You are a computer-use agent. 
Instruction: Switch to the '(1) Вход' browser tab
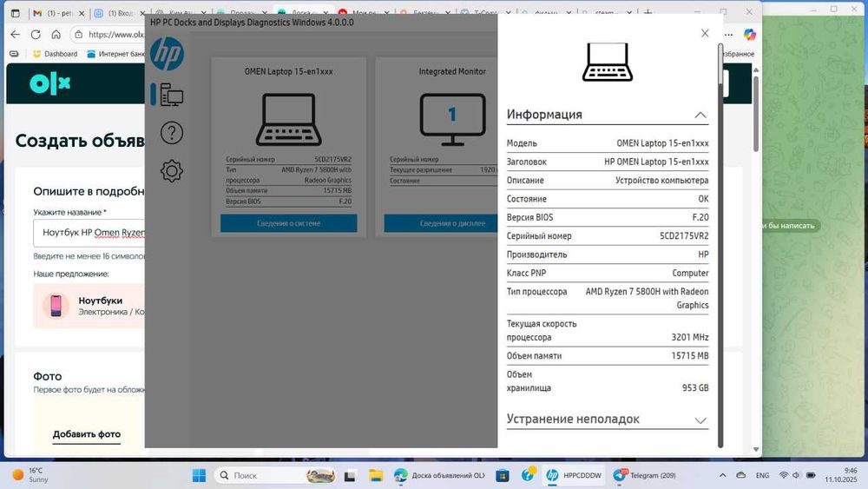[x=118, y=13]
